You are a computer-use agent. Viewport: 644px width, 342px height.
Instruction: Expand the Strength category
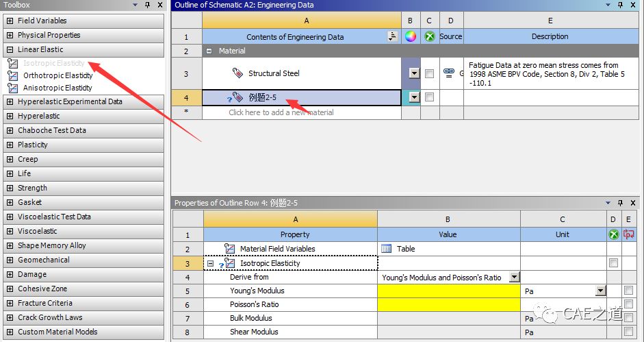click(10, 188)
